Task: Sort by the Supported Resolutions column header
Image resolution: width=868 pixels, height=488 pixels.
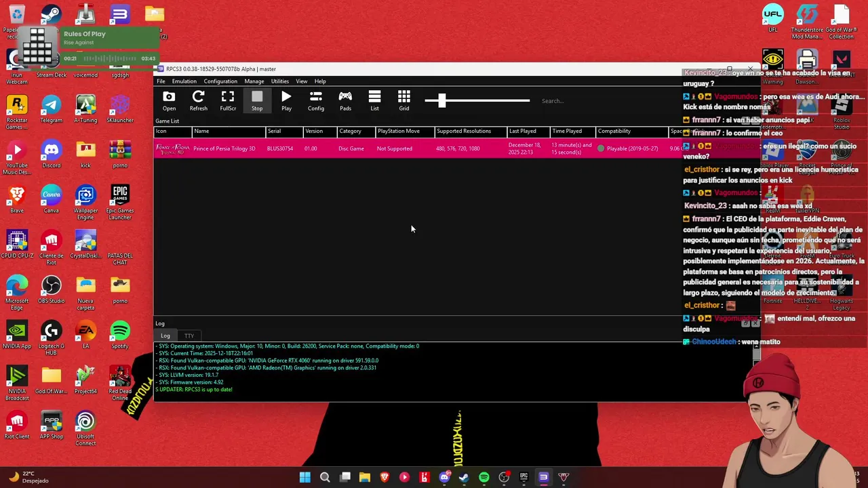Action: click(x=471, y=131)
